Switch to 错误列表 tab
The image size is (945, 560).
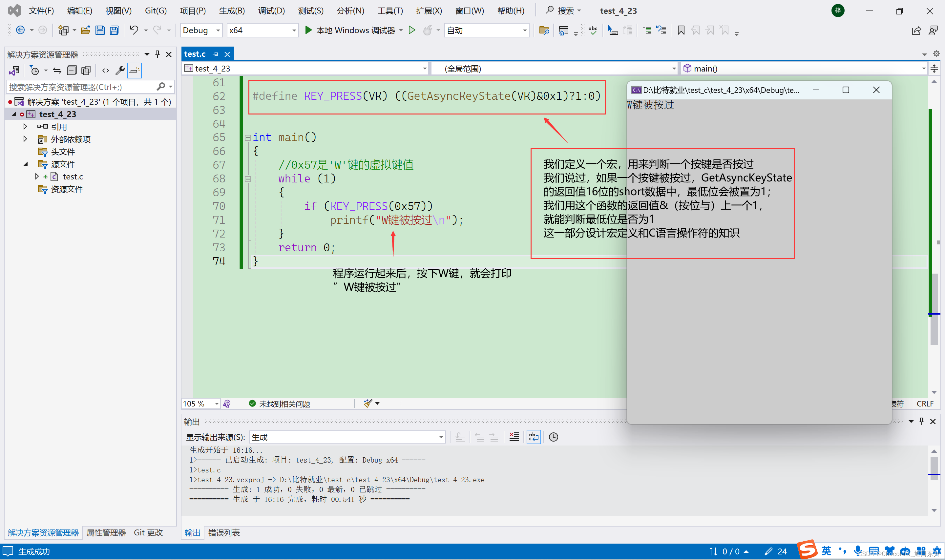click(224, 532)
